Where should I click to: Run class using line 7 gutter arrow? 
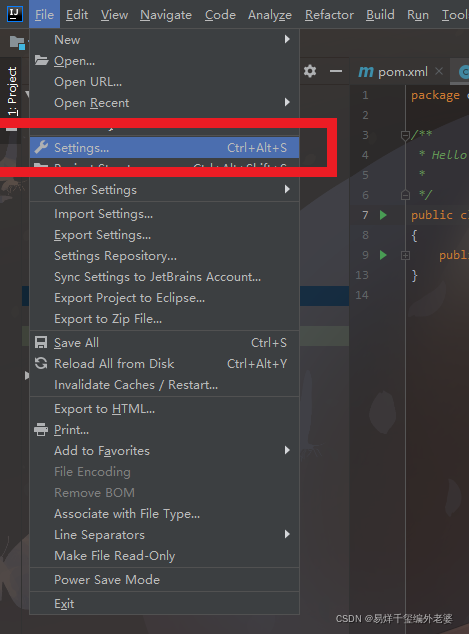tap(383, 215)
